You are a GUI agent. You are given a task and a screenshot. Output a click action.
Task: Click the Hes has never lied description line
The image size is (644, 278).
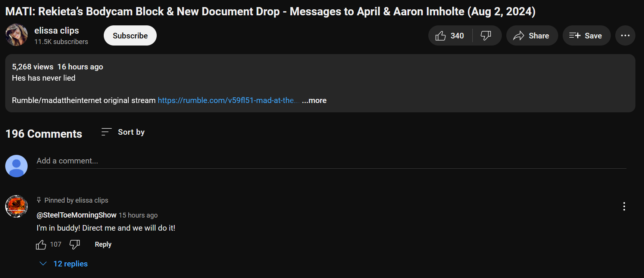click(44, 78)
